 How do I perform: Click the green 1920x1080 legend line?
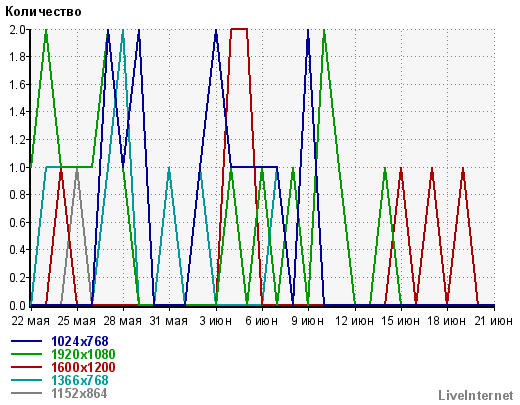pyautogui.click(x=26, y=354)
